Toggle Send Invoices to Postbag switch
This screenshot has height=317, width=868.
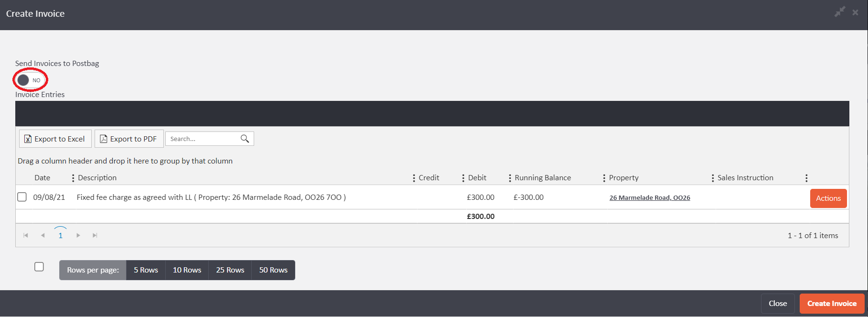click(29, 80)
